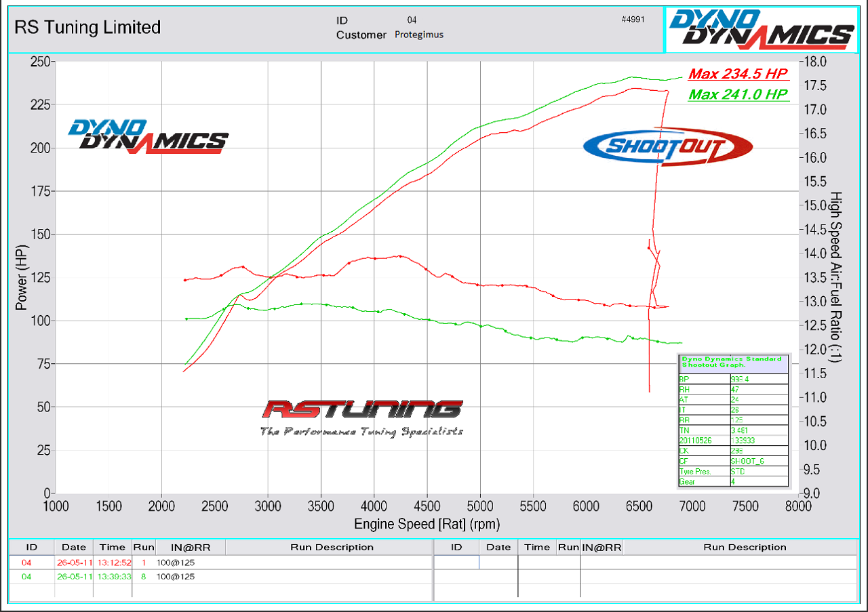868x612 pixels.
Task: Click empty ID cell in right table
Action: pos(456,562)
